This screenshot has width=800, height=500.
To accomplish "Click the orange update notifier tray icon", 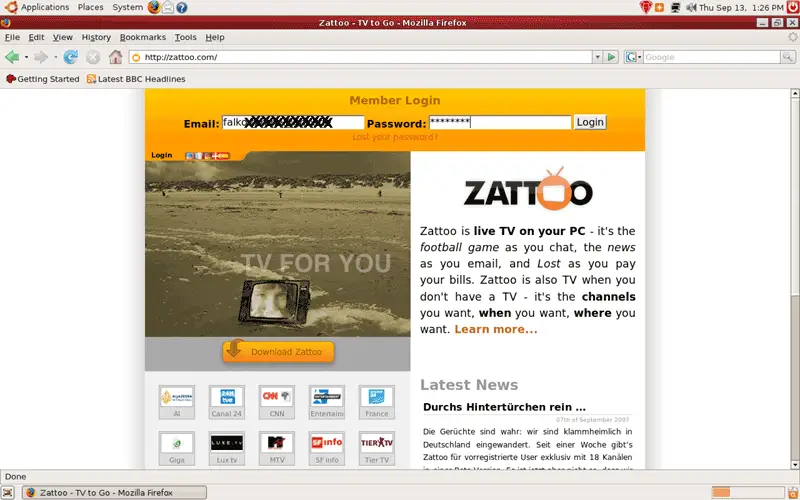I will 659,8.
